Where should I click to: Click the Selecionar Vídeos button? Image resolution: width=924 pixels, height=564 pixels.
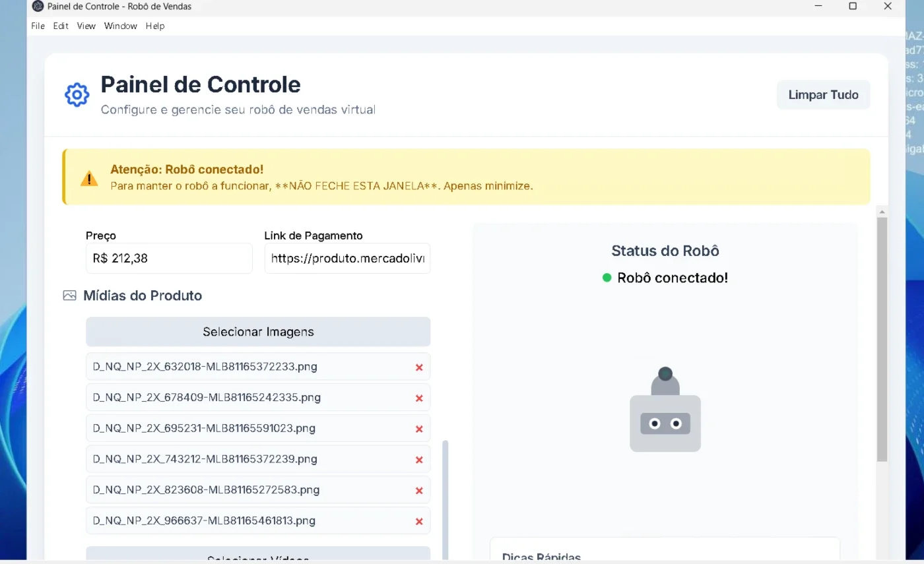[258, 555]
